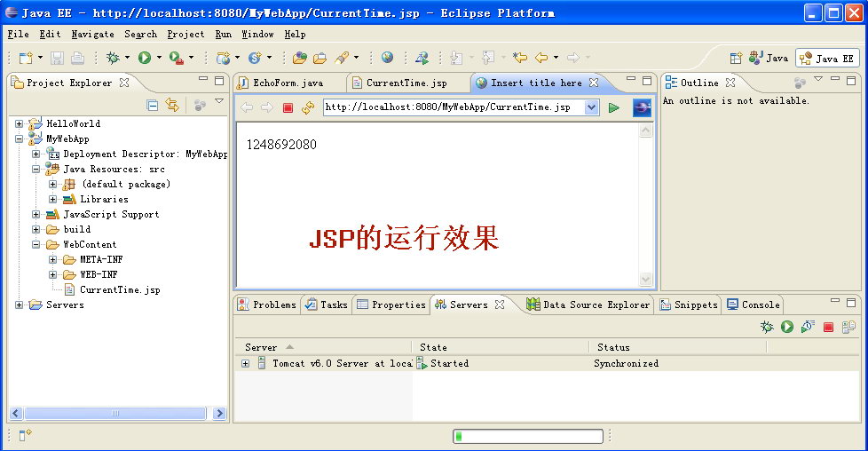Click the progress bar in status bar

(528, 436)
